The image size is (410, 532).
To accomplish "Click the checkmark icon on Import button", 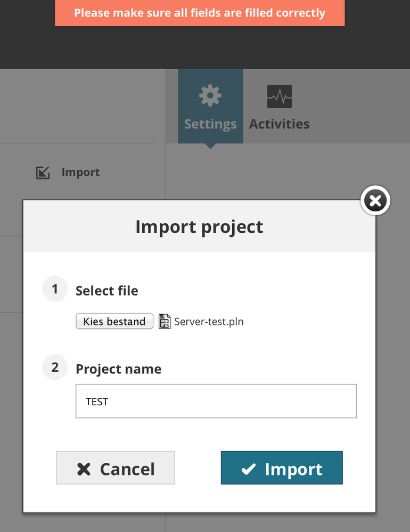I will pos(248,469).
